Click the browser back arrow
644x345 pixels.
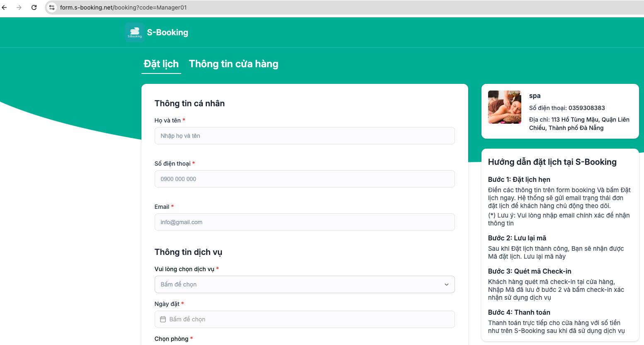(5, 7)
